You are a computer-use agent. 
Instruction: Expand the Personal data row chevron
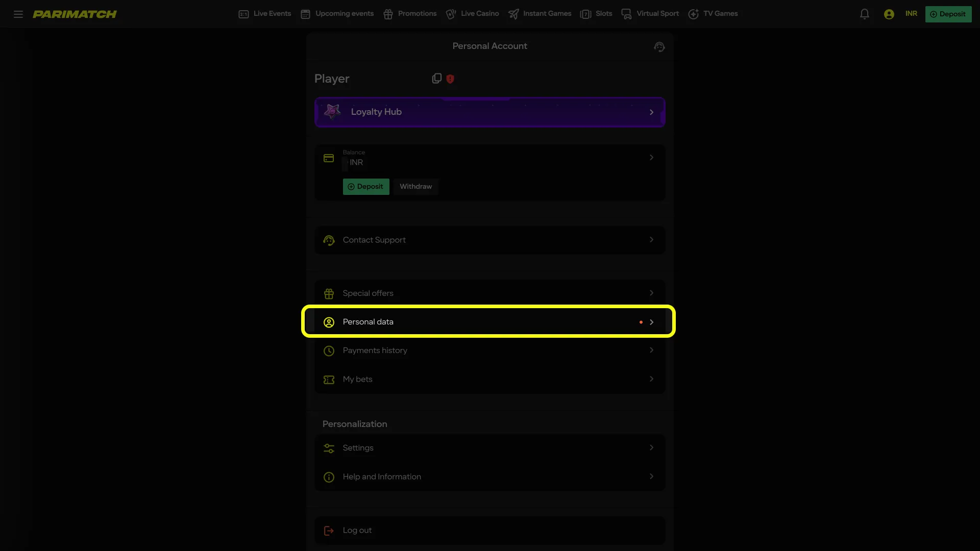pos(651,322)
